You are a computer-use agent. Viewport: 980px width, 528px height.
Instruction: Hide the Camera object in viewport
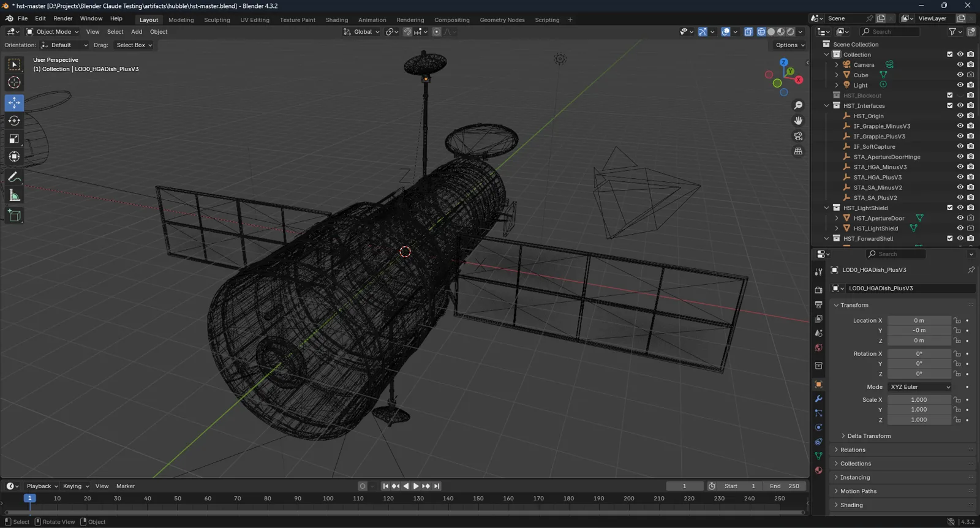960,64
